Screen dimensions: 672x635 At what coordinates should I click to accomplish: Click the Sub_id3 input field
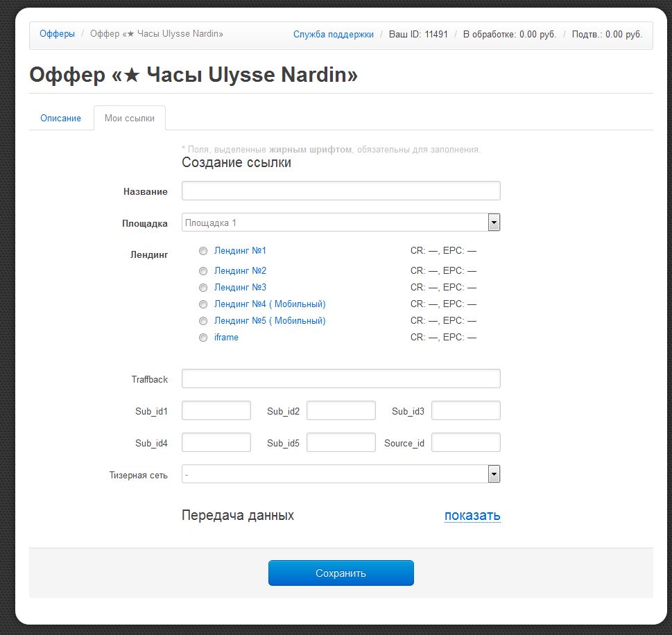coord(466,410)
